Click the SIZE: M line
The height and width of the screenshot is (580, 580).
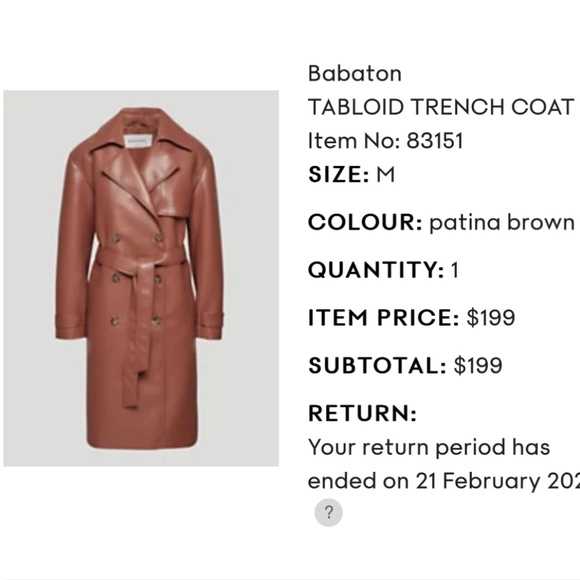[351, 174]
